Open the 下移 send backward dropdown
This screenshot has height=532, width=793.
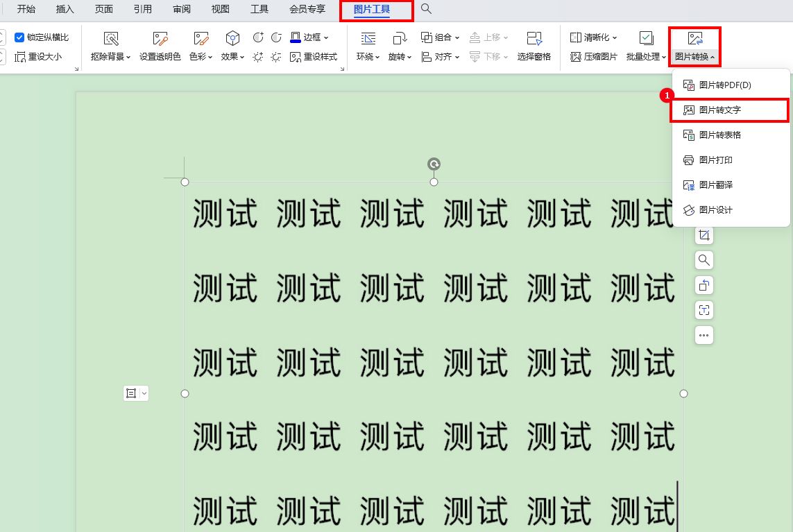489,57
